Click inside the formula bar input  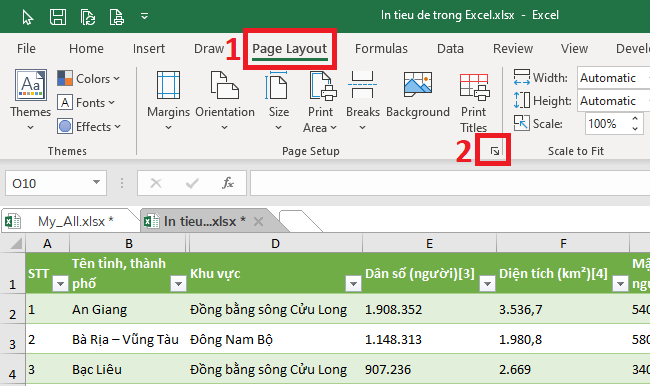tap(450, 183)
